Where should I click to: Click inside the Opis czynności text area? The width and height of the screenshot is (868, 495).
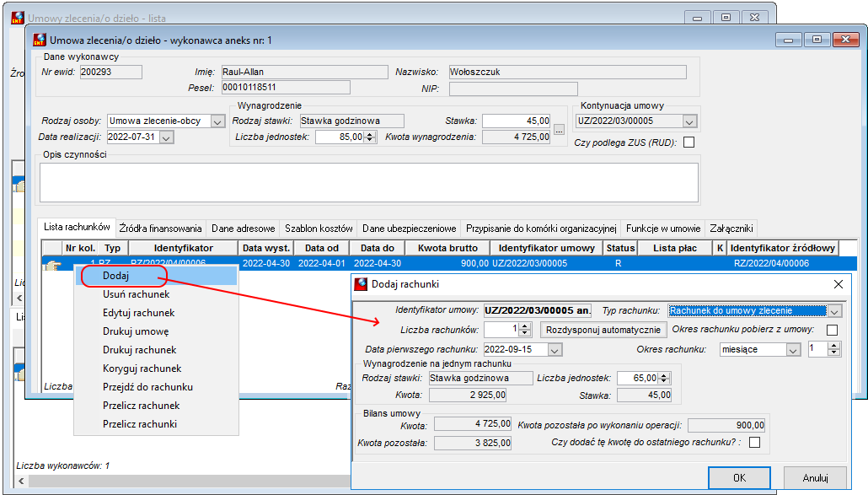368,182
